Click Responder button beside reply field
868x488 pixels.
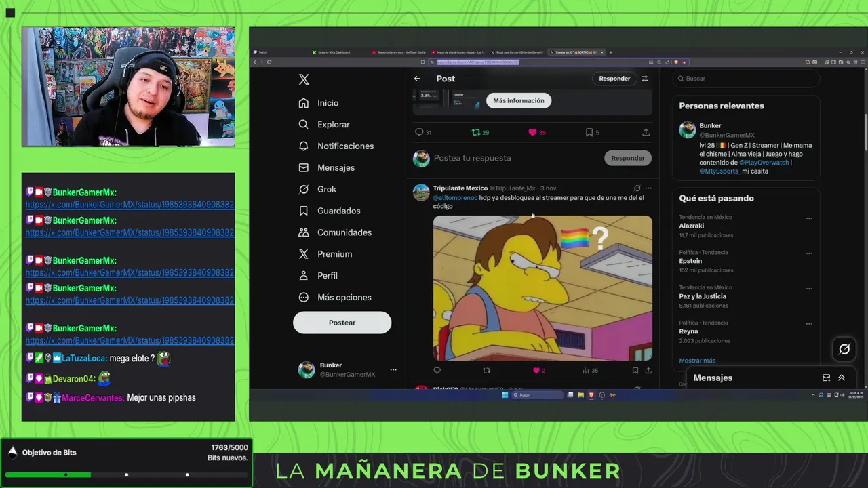(x=628, y=158)
